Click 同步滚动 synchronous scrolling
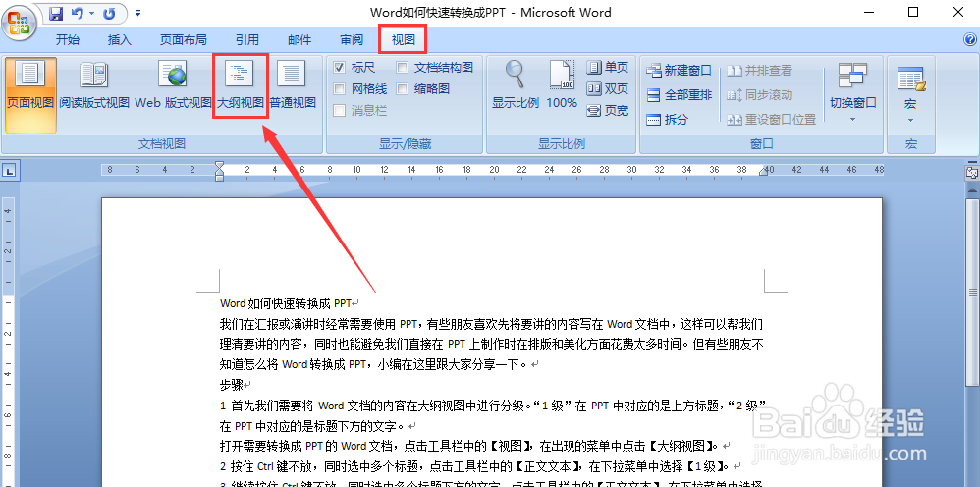Image resolution: width=980 pixels, height=487 pixels. click(x=759, y=95)
